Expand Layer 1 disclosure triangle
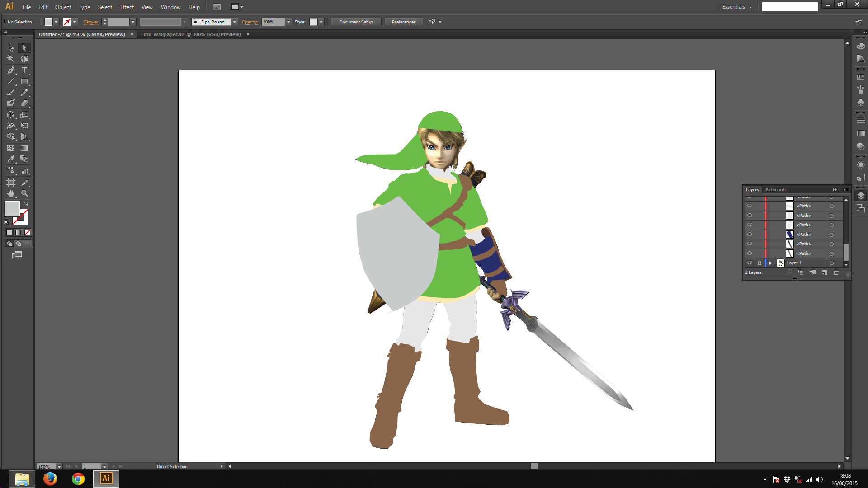The width and height of the screenshot is (868, 488). point(771,263)
